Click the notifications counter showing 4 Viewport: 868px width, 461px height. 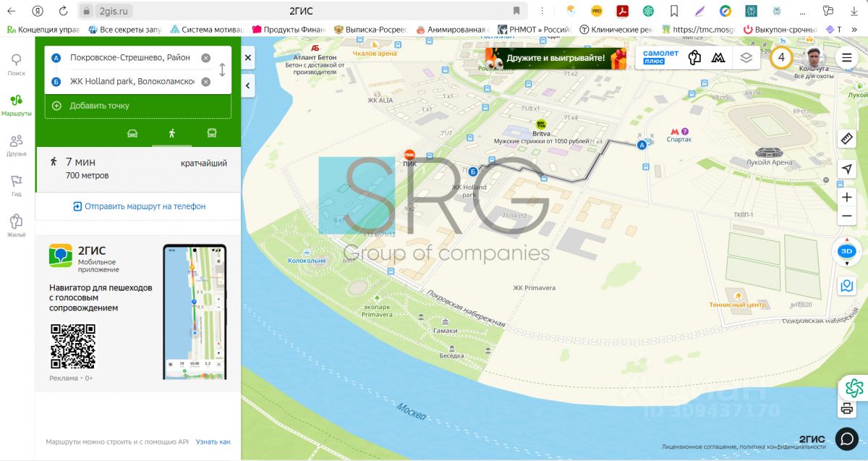[781, 57]
